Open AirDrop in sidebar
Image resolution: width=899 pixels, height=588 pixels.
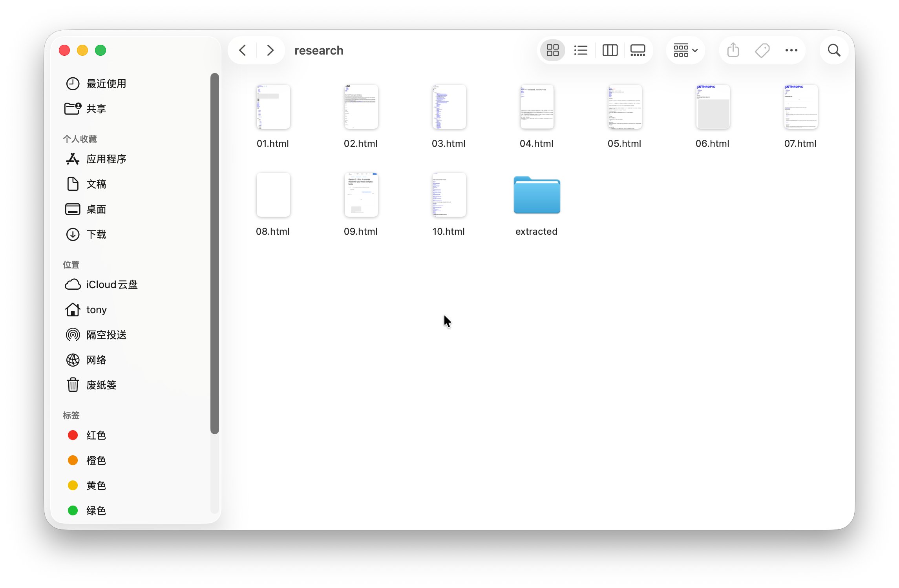click(106, 335)
